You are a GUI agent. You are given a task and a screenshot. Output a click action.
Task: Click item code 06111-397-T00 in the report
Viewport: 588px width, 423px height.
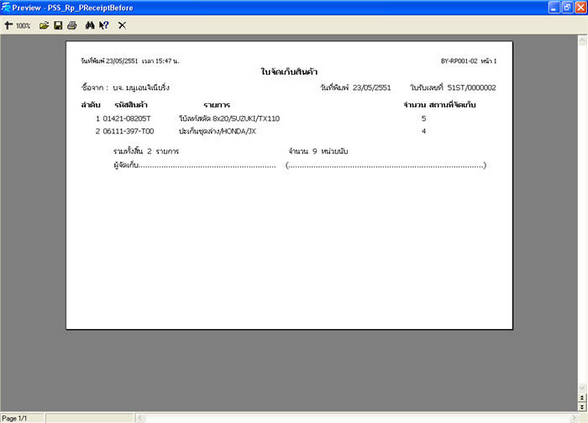tap(128, 131)
